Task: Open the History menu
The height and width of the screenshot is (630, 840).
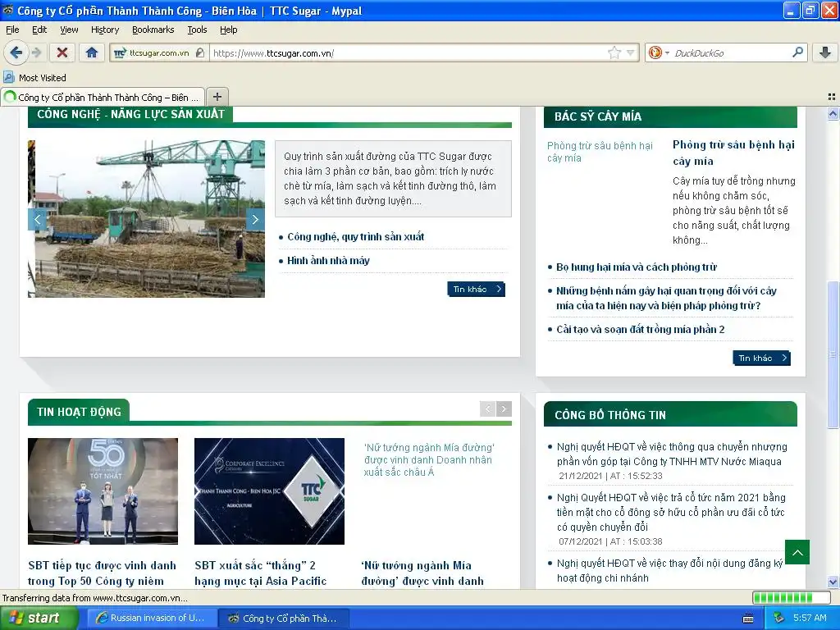Action: [x=105, y=30]
